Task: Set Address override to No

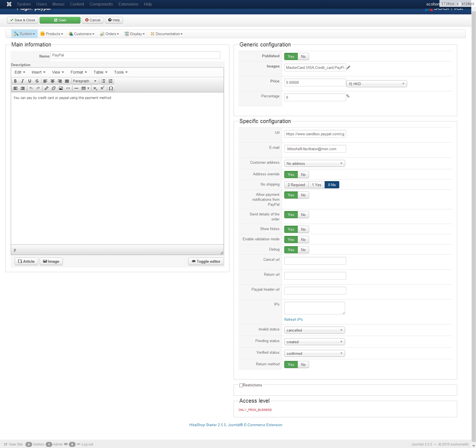Action: (303, 174)
